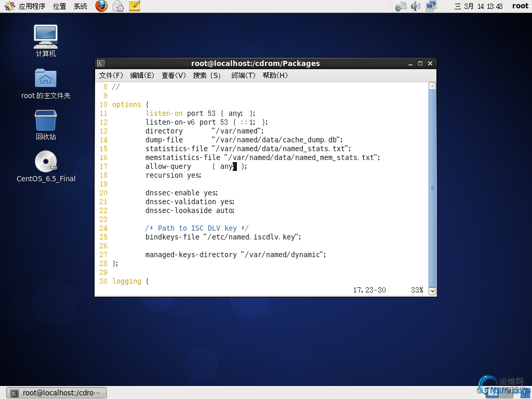This screenshot has width=532, height=399.
Task: Click "allow-query" on line 17
Action: [x=168, y=166]
